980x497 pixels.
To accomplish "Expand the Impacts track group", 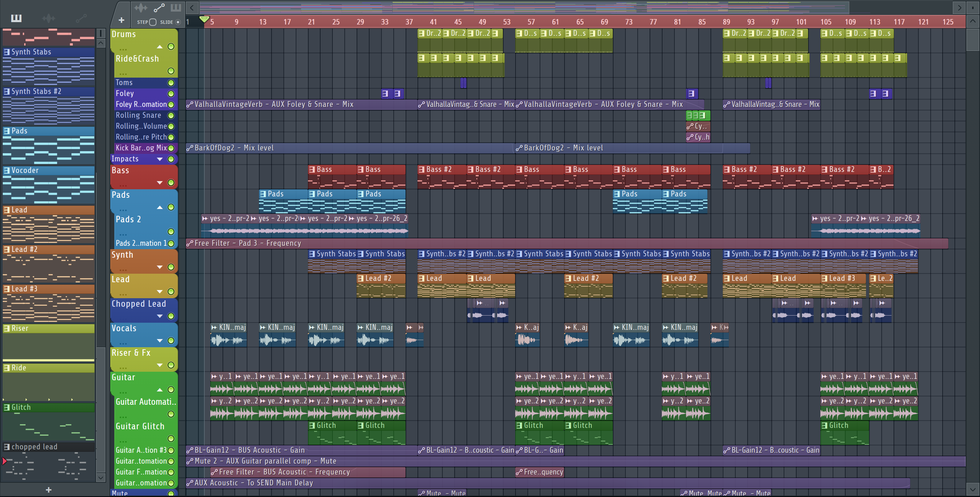I will (x=160, y=159).
